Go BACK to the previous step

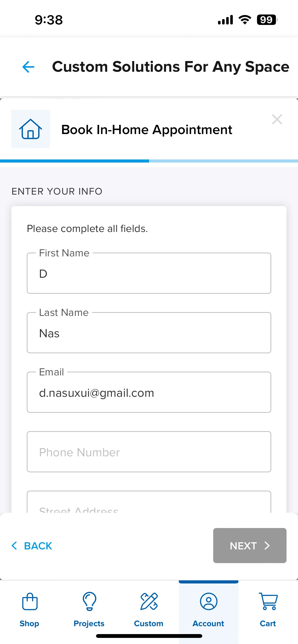tap(32, 546)
